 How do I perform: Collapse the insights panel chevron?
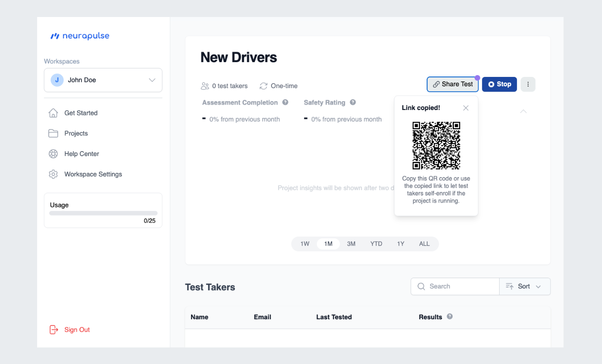(523, 111)
